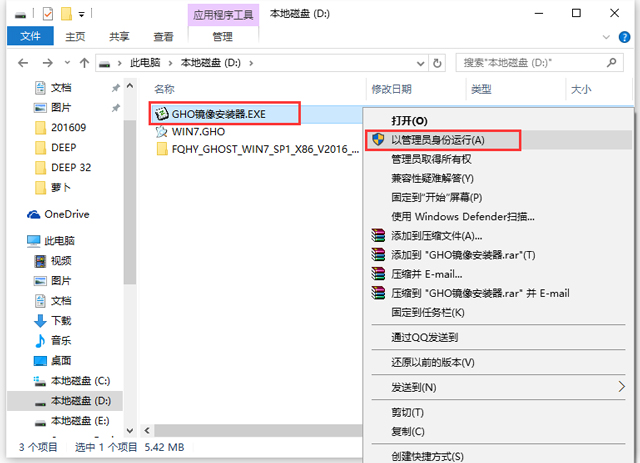Sort files by the 名称 column header
This screenshot has height=463, width=640.
(165, 89)
